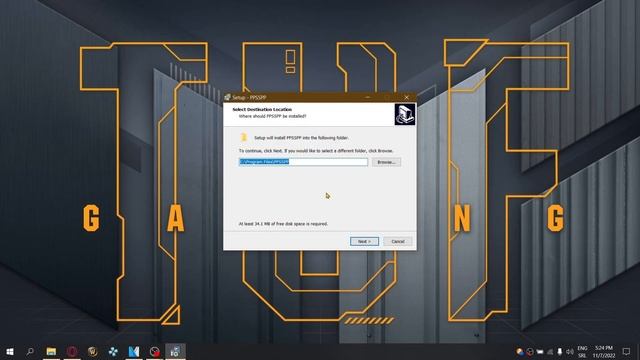Viewport: 640px width, 360px height.
Task: Click the installer computer image in the header
Action: [x=405, y=114]
